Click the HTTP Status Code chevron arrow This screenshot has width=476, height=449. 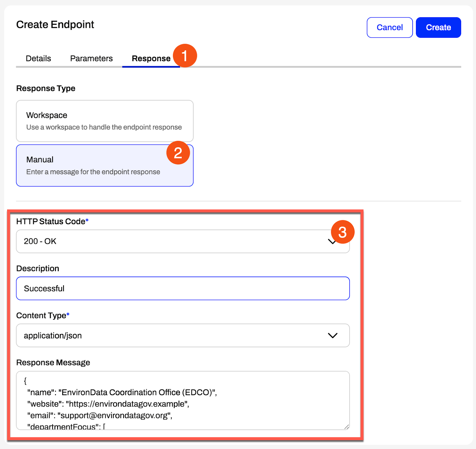tap(331, 242)
